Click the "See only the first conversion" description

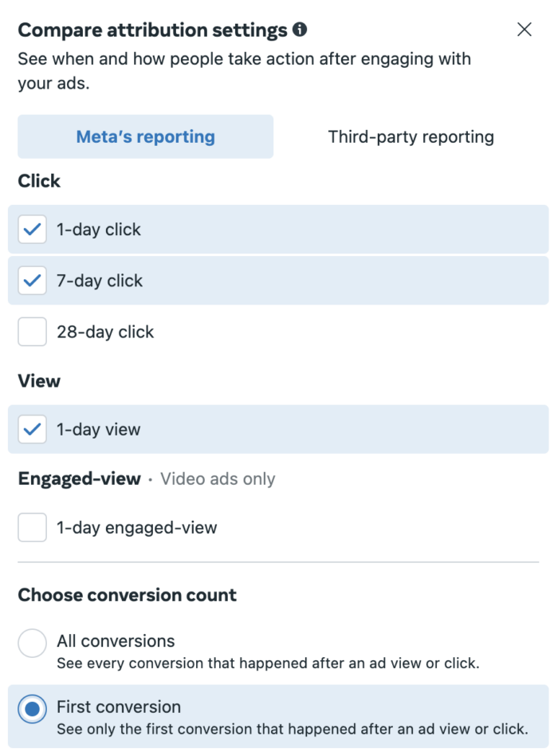[x=292, y=728]
